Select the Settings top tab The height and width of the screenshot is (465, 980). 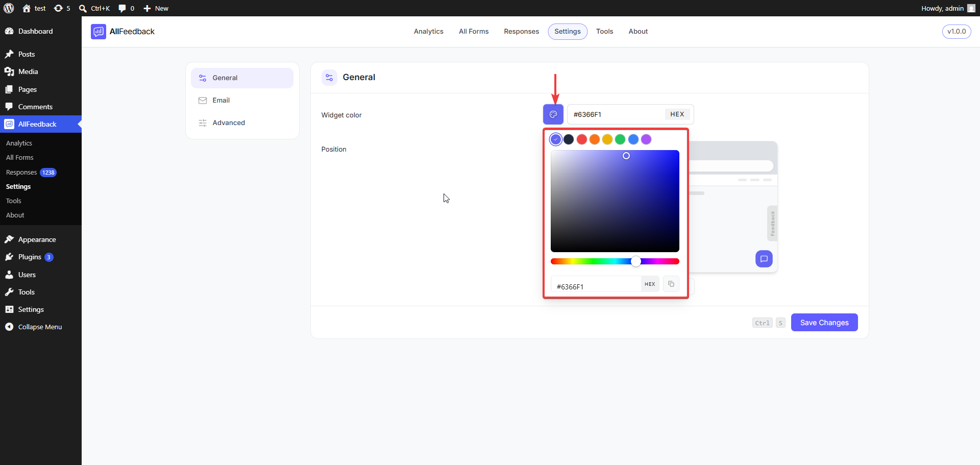568,32
